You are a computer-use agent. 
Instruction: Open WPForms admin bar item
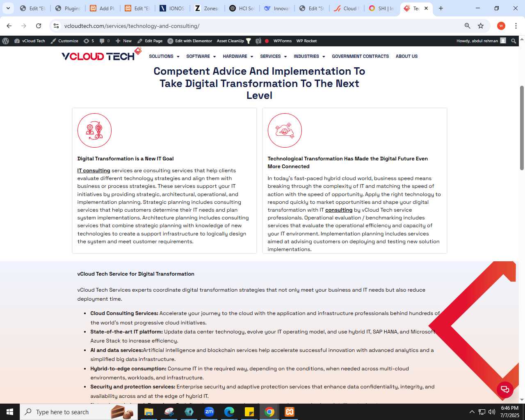283,41
